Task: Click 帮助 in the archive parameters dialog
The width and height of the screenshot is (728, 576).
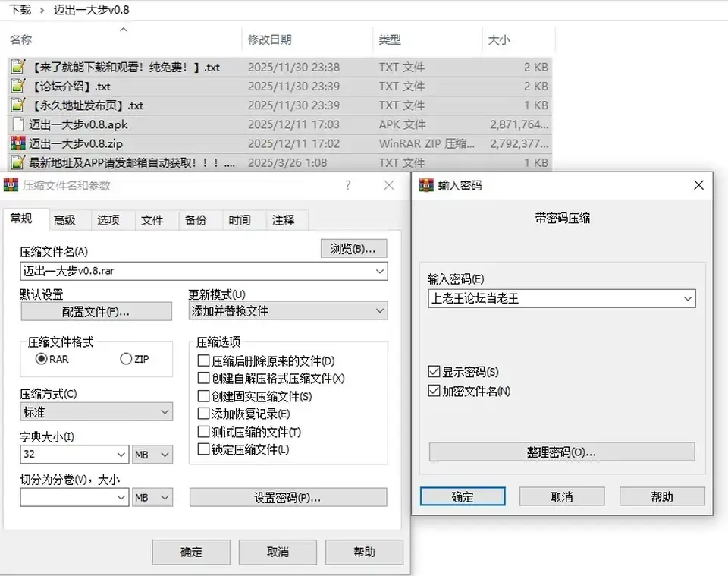Action: (364, 552)
